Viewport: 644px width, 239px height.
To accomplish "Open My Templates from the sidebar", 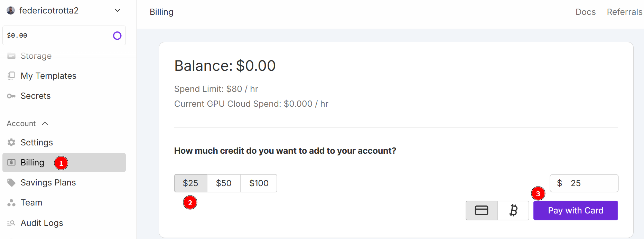I will 48,76.
